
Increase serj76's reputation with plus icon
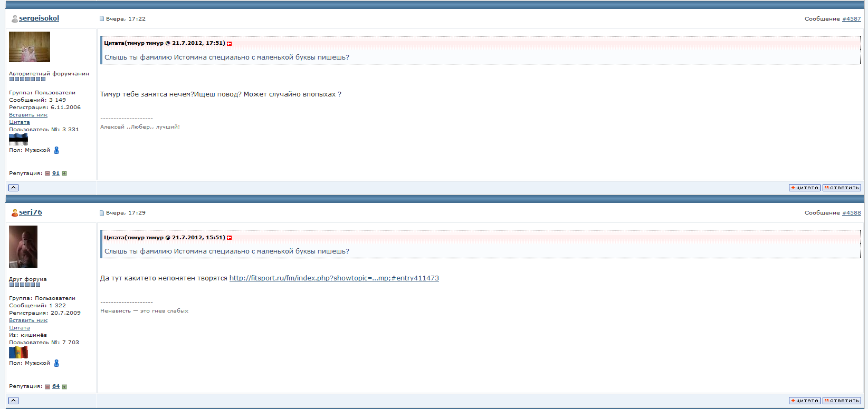click(64, 387)
